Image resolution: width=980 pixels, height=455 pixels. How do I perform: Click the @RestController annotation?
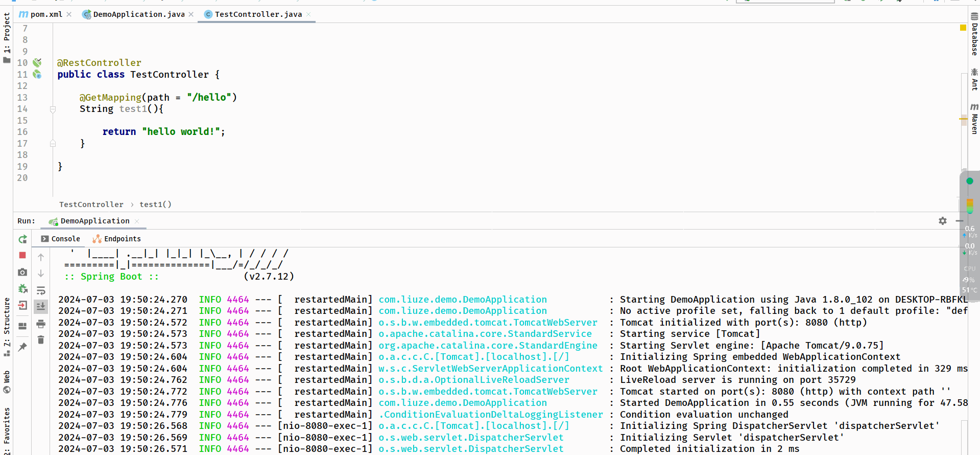click(x=99, y=63)
